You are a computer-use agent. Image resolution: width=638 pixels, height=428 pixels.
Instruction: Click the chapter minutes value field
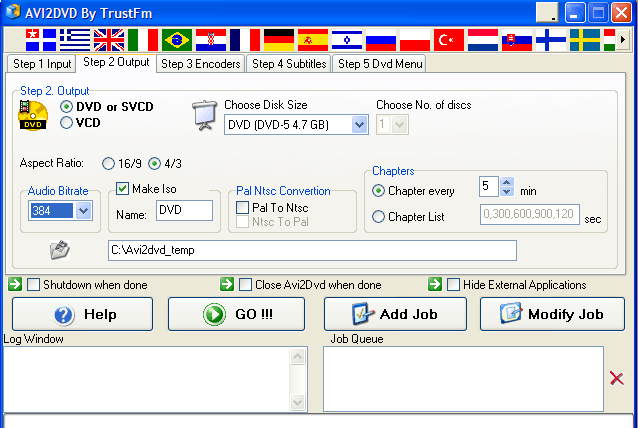click(x=489, y=187)
